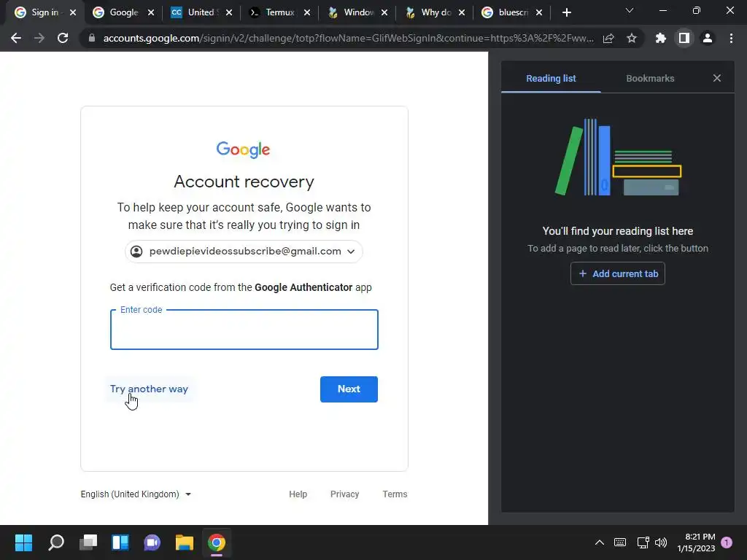
Task: Open the clock showing 8:21 PM
Action: 696,542
